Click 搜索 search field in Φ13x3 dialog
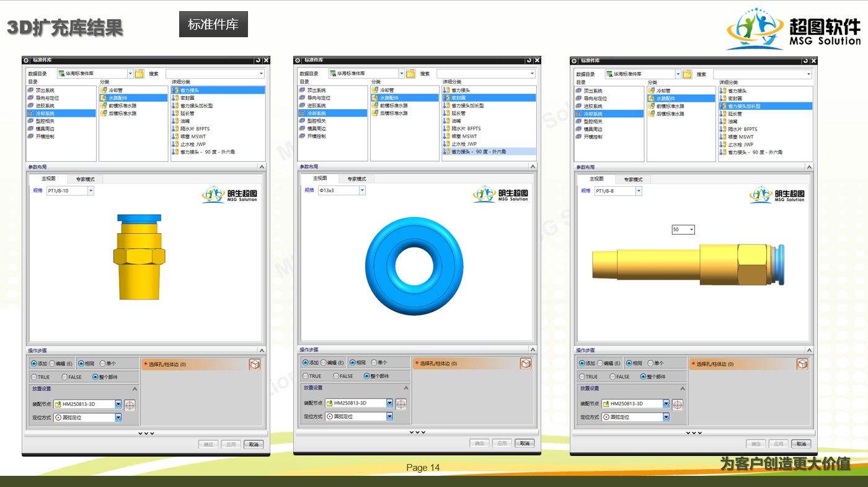 [486, 73]
